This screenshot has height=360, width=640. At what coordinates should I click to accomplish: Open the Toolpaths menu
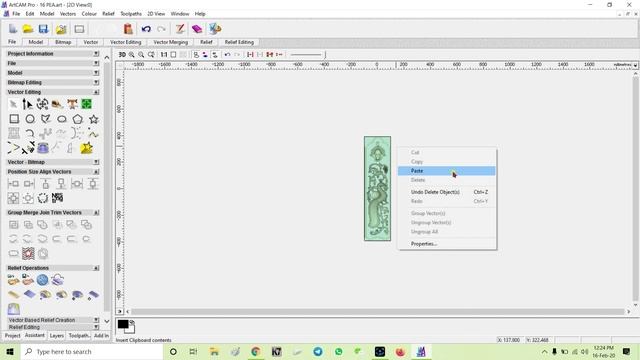tap(131, 13)
